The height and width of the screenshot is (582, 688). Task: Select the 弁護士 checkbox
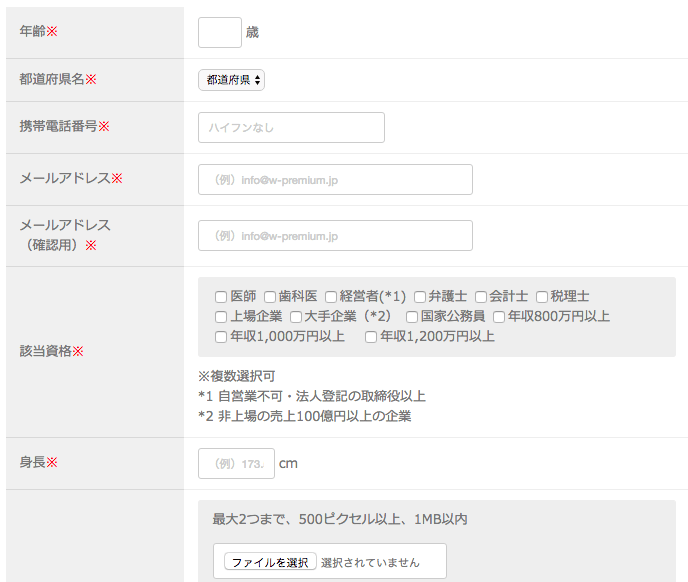[420, 297]
